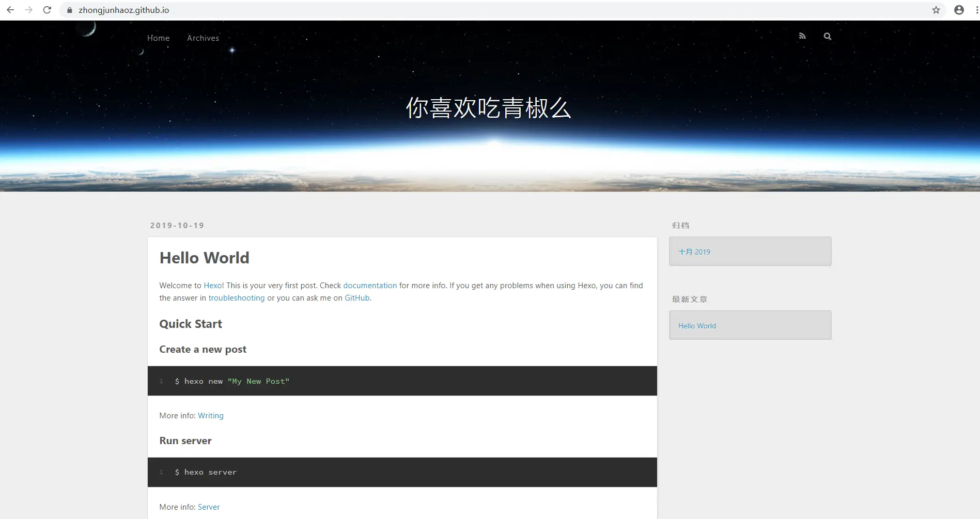Click the blog title 你喜欢吃青椒么
The image size is (980, 519).
point(489,108)
